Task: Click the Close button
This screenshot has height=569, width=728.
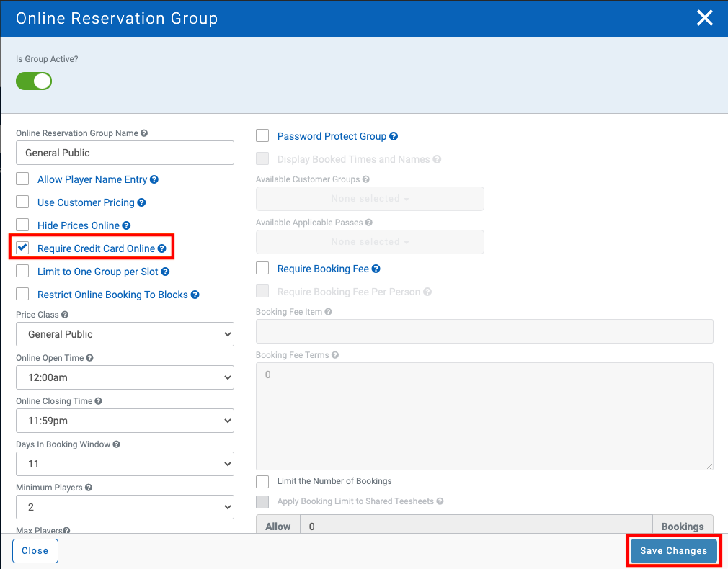Action: click(x=35, y=551)
